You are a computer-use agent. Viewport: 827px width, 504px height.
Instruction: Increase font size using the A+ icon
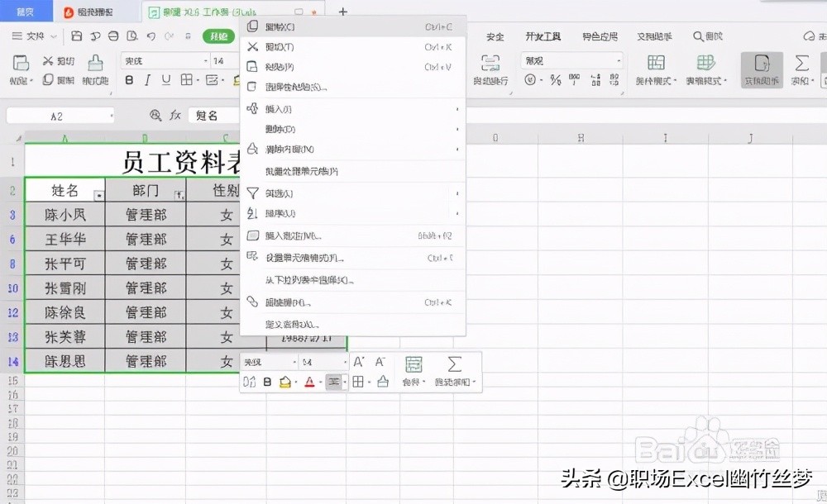359,362
